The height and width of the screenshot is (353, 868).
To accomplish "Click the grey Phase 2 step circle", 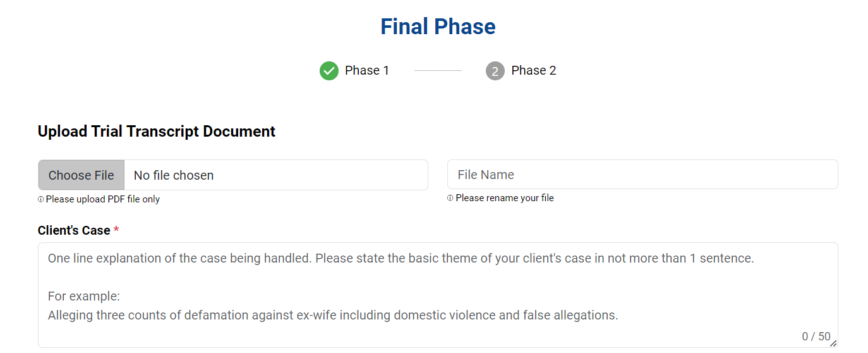I will (x=495, y=71).
